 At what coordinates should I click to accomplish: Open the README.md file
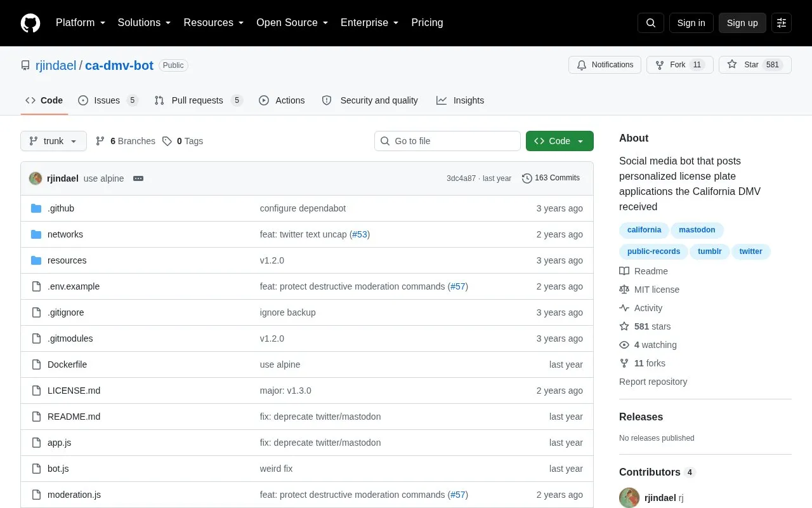pos(74,417)
